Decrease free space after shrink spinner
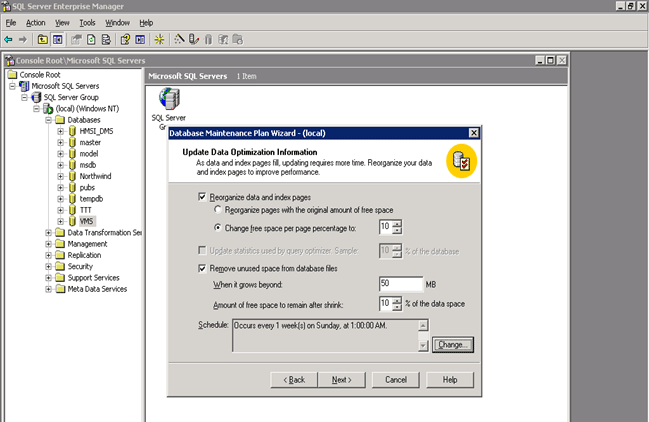The image size is (649, 422). point(397,307)
